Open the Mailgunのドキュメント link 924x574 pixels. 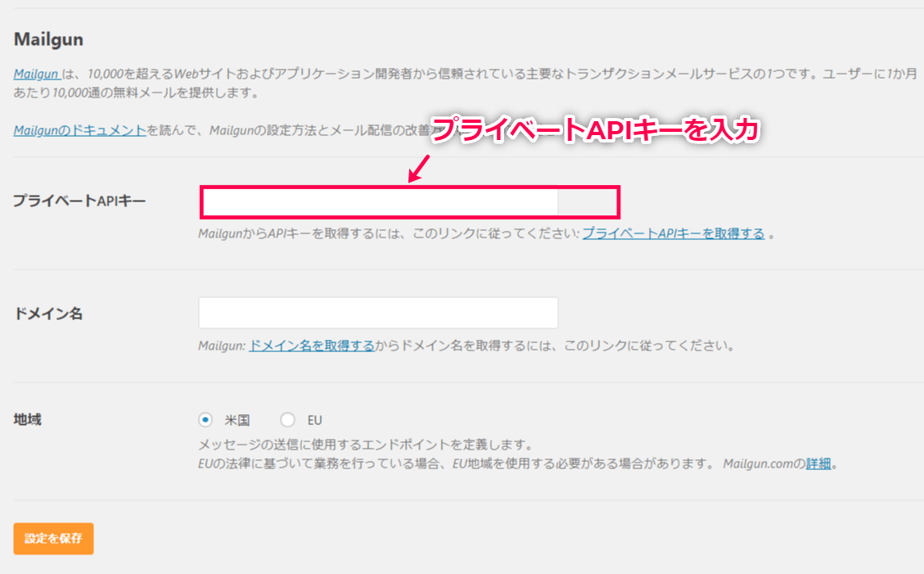(79, 129)
